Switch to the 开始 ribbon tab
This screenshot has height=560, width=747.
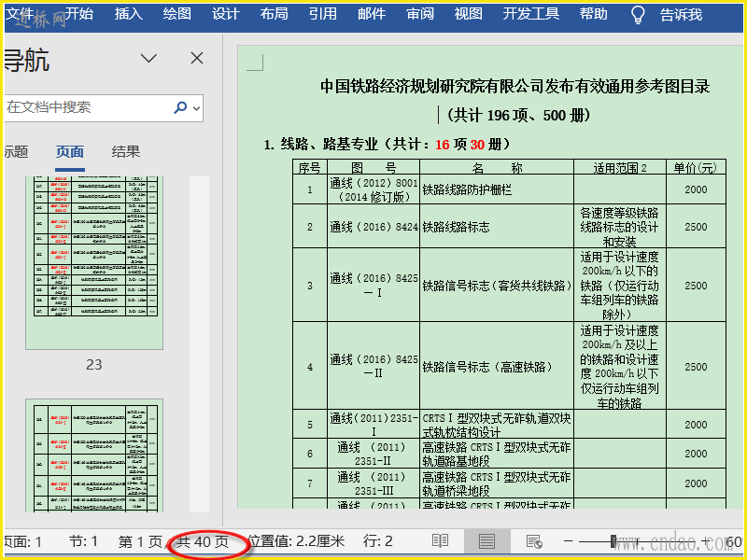point(79,14)
